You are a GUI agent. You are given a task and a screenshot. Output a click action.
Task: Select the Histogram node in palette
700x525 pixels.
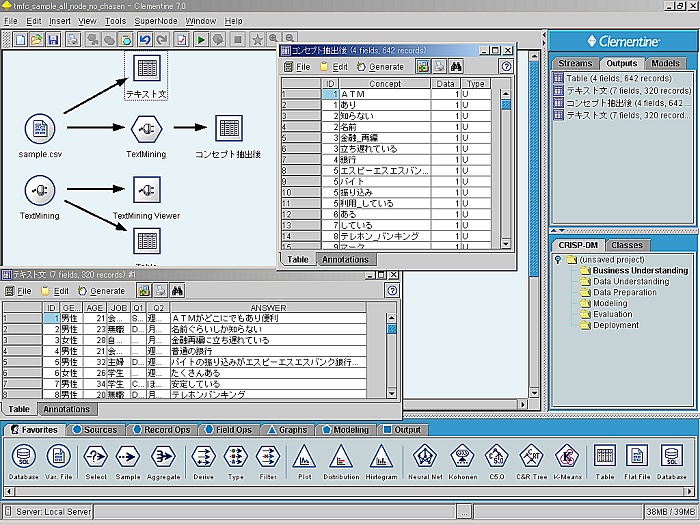(x=383, y=458)
